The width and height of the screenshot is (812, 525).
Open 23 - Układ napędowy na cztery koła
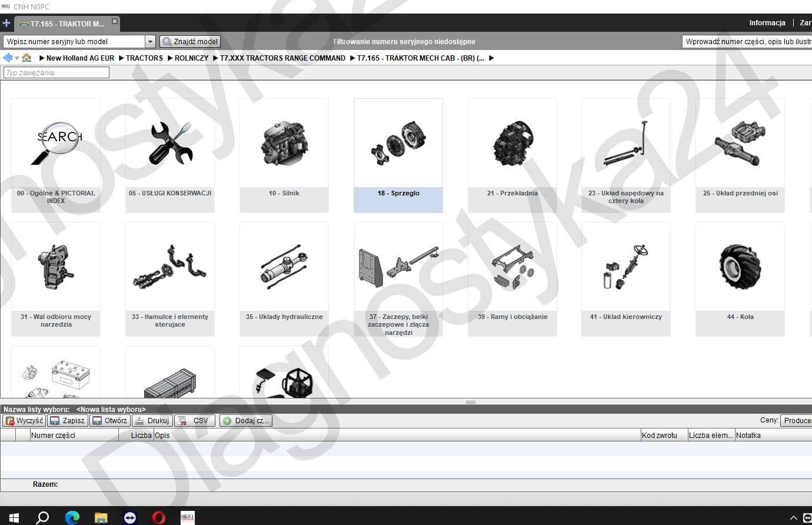(626, 155)
